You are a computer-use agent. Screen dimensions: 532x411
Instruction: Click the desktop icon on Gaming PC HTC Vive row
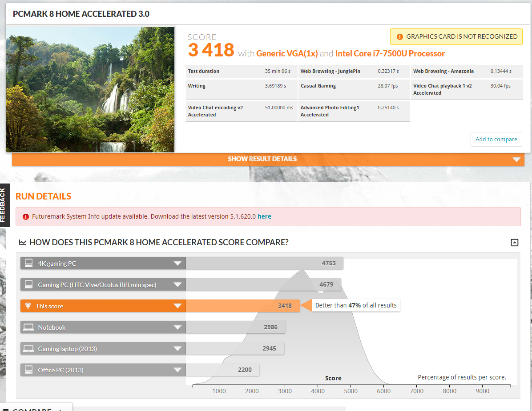(28, 284)
